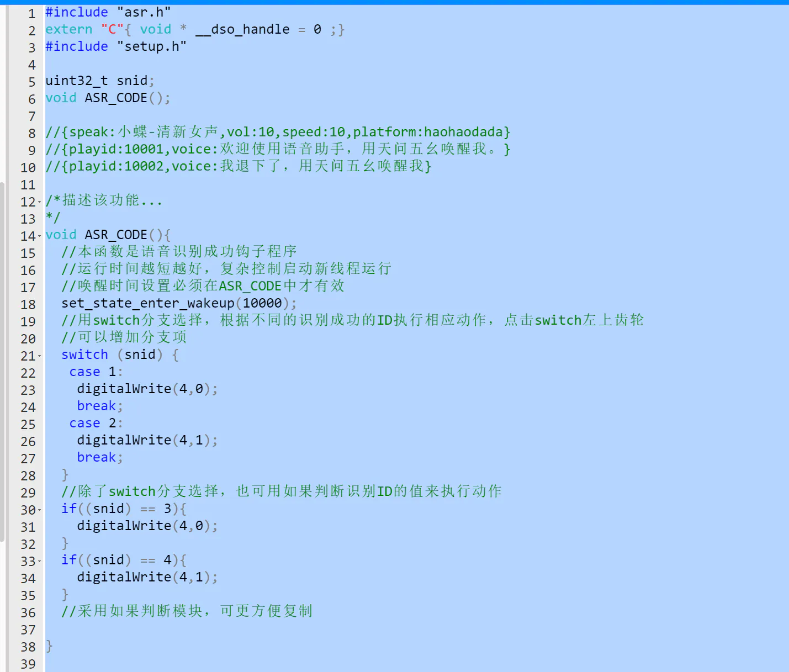Click the comment 本函数是语音识别成功钩子程序
Image resolution: width=789 pixels, height=672 pixels.
coord(179,252)
